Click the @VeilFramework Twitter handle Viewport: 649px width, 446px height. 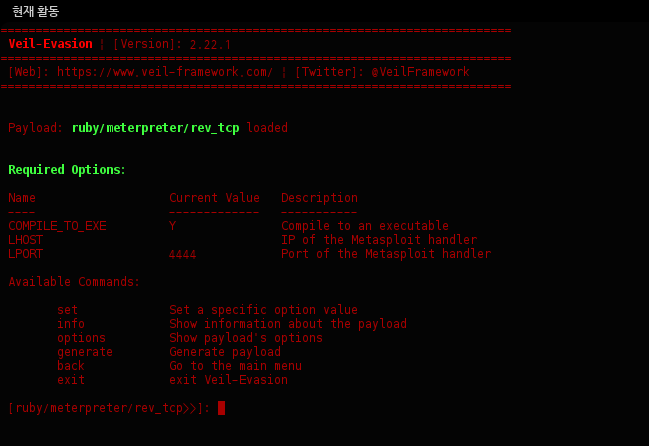pos(421,72)
